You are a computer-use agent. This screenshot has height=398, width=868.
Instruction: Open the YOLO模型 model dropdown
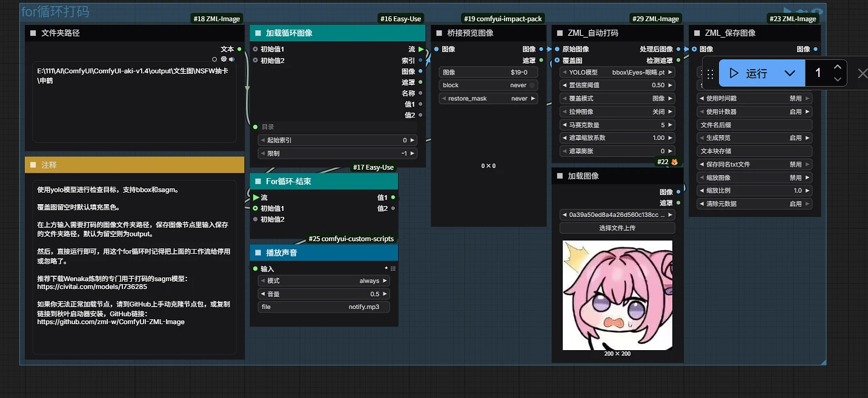(x=617, y=72)
